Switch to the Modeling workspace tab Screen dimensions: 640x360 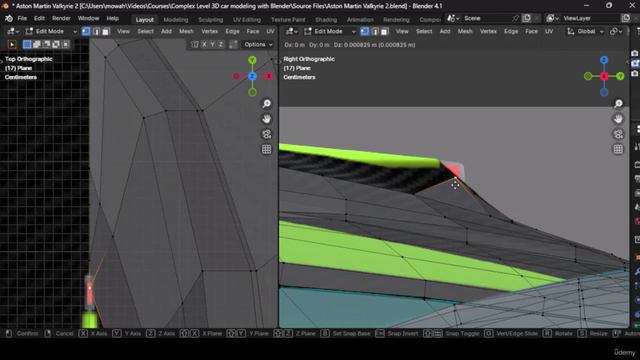tap(176, 20)
